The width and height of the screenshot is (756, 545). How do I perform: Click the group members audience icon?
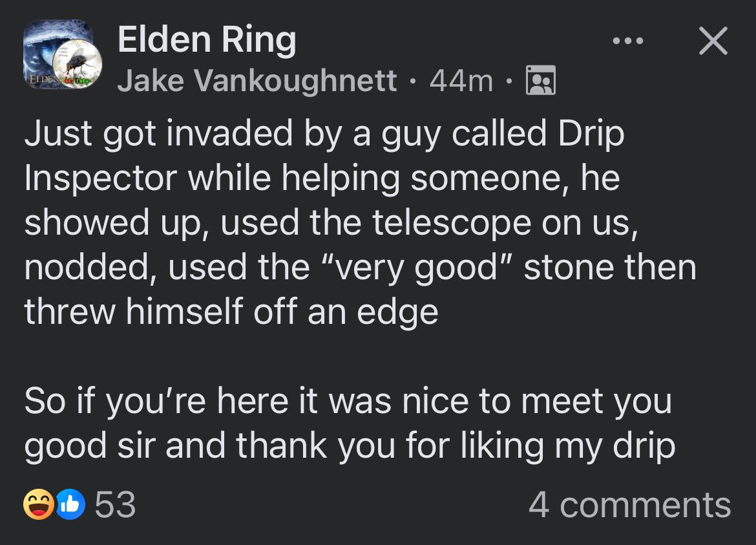[541, 81]
